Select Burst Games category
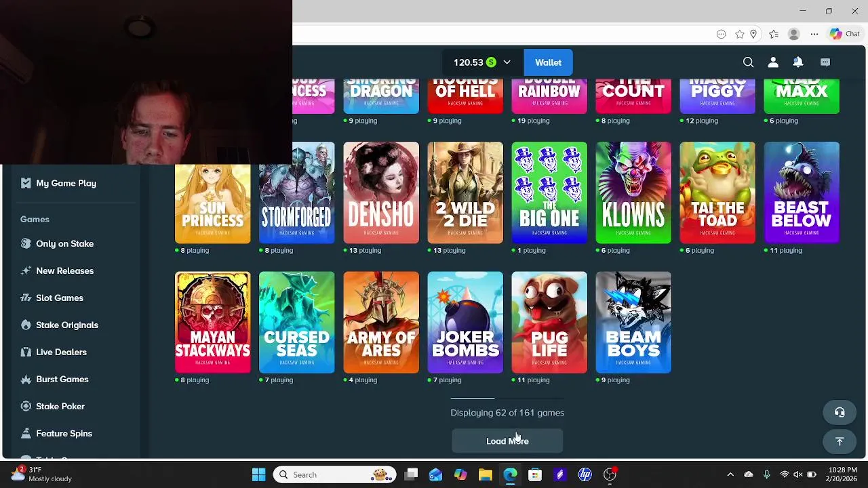This screenshot has height=488, width=868. point(62,379)
